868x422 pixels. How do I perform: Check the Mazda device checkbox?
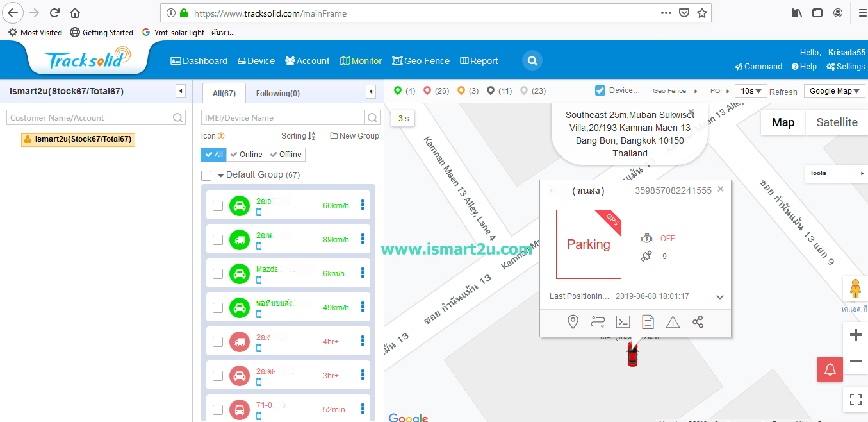(x=218, y=274)
